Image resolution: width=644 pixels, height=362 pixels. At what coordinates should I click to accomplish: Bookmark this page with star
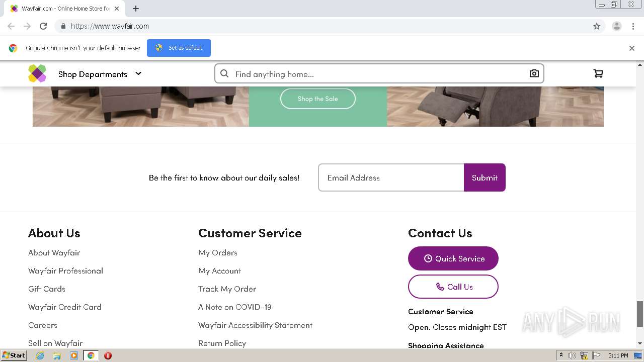[597, 26]
